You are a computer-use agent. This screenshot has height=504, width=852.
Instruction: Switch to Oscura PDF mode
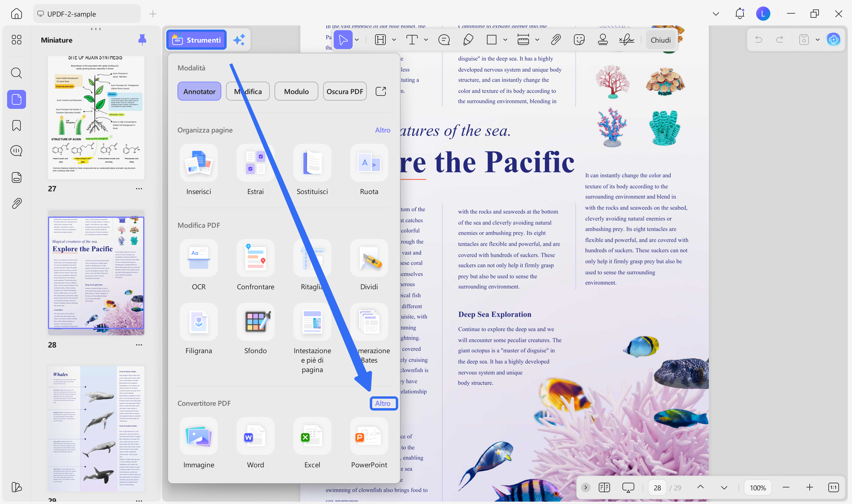click(x=345, y=91)
